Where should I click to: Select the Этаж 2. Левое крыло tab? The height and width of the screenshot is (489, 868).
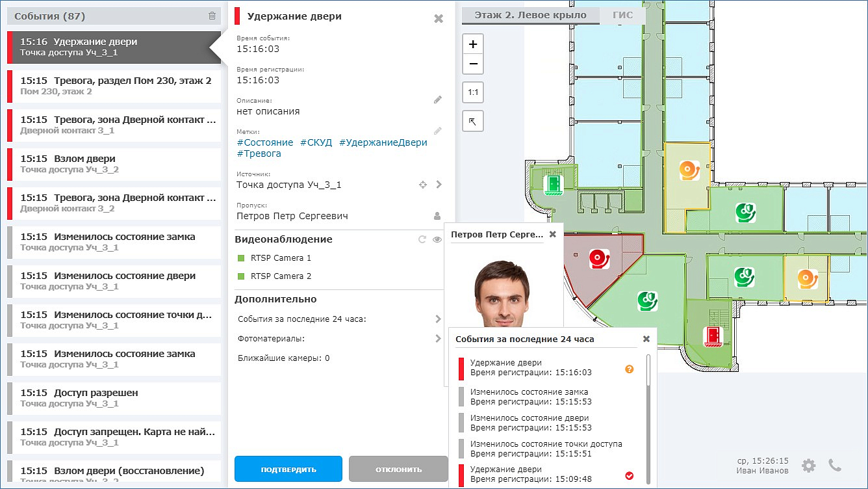(x=530, y=14)
